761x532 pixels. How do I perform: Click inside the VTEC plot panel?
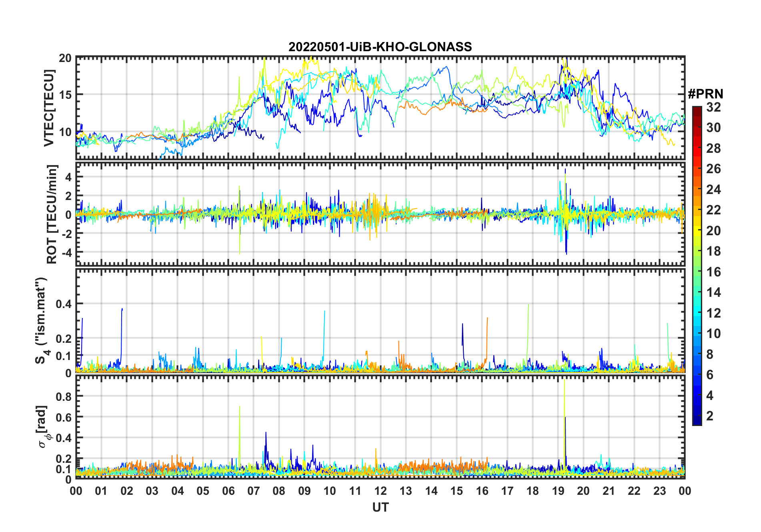(x=380, y=108)
